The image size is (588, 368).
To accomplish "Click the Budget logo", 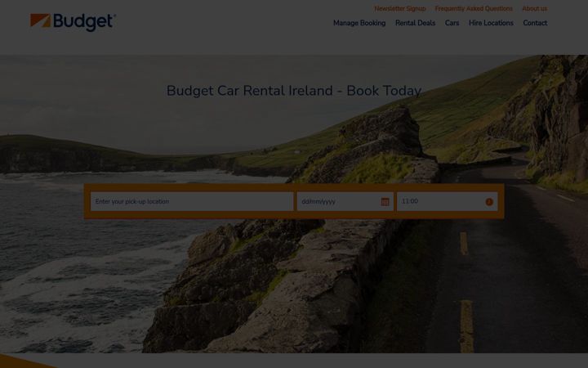I will [x=73, y=22].
